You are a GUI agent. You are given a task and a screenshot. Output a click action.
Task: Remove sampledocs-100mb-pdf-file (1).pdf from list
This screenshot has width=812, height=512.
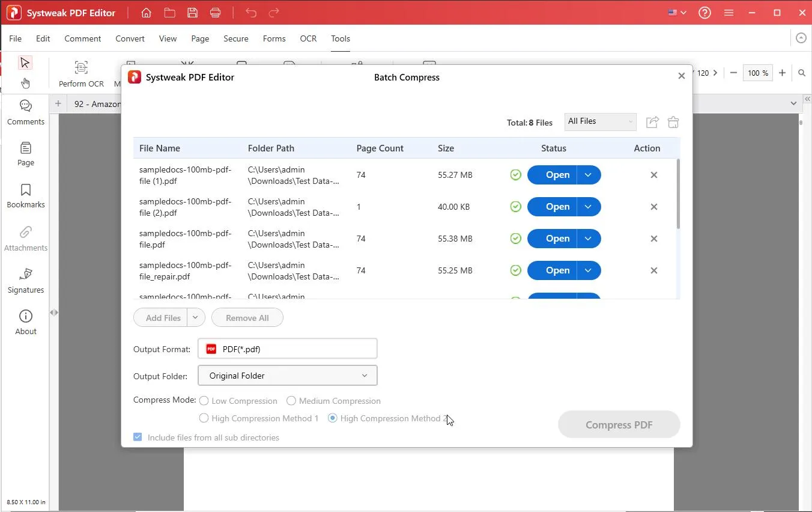coord(654,175)
